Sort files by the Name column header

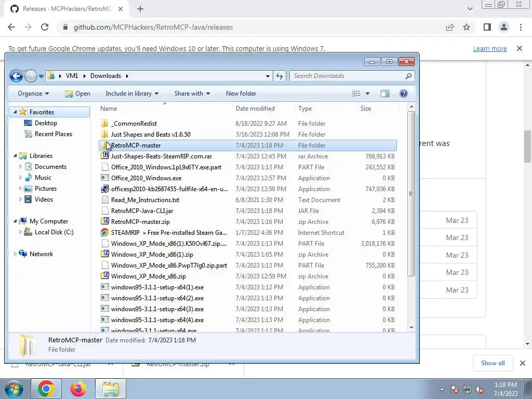point(109,109)
